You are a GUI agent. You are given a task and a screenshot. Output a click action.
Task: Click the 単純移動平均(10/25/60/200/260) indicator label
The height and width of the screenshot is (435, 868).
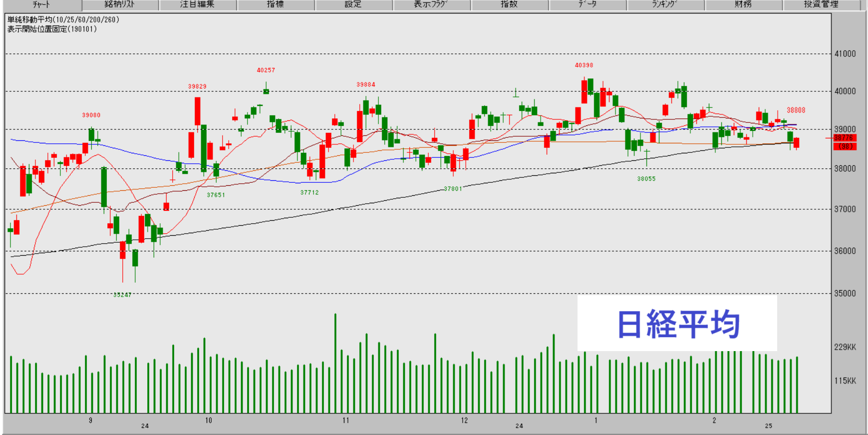[x=63, y=20]
